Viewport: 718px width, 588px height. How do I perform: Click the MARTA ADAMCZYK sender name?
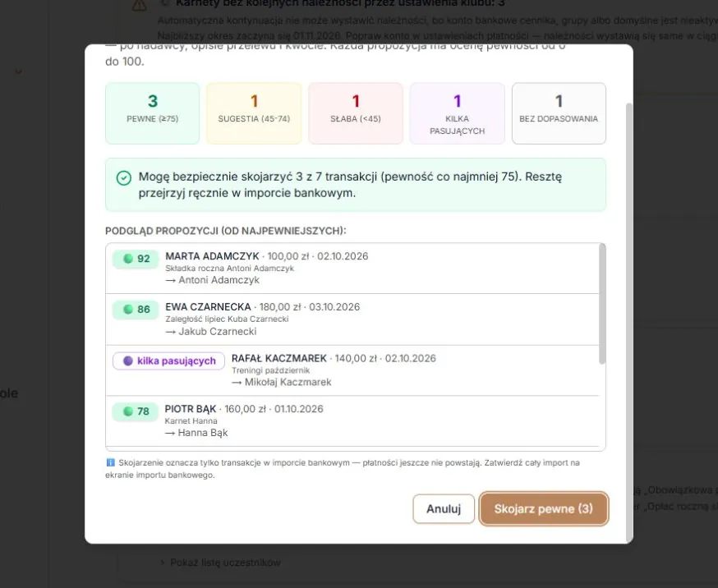212,256
